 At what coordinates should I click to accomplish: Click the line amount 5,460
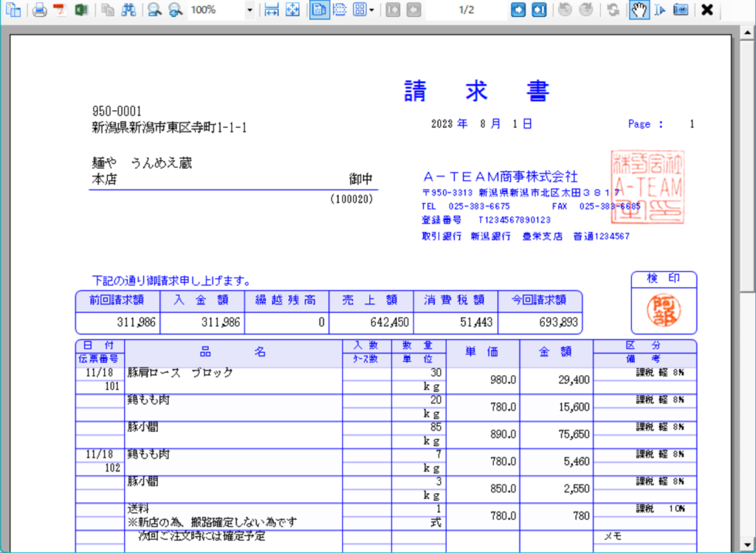pyautogui.click(x=577, y=462)
